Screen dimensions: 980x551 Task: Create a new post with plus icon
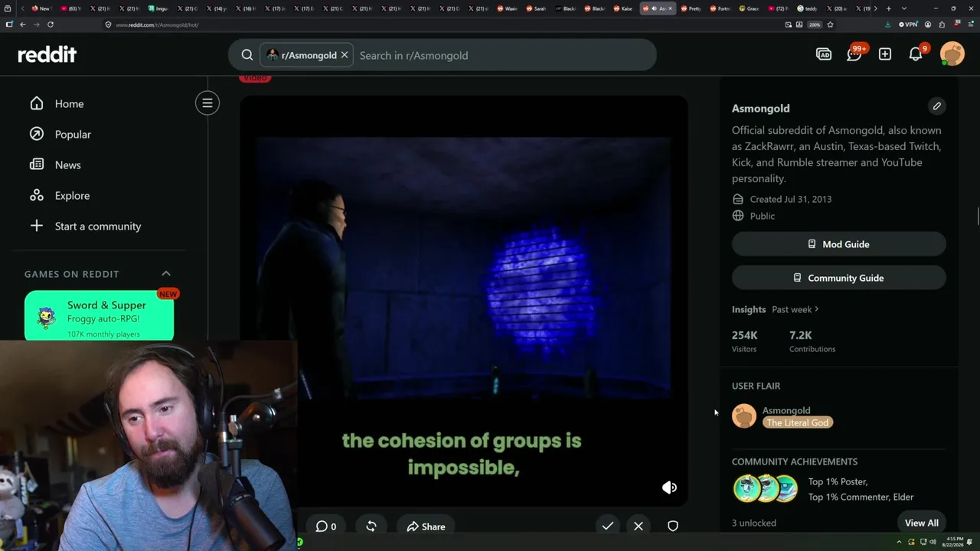click(x=885, y=54)
